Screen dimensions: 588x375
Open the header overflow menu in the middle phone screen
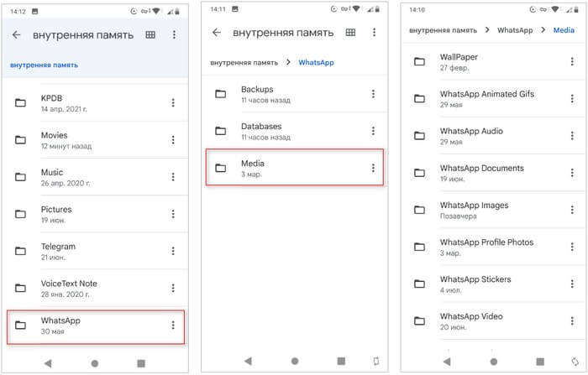click(374, 33)
